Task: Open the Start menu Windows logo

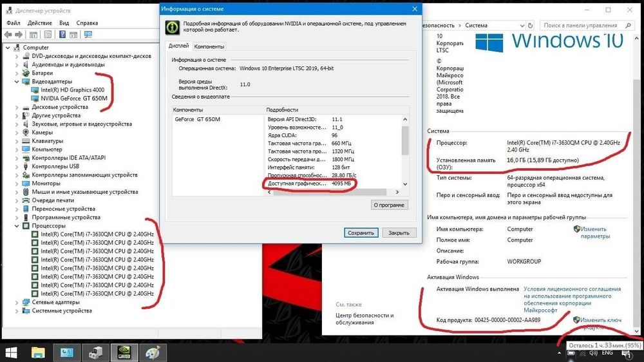Action: [x=11, y=352]
